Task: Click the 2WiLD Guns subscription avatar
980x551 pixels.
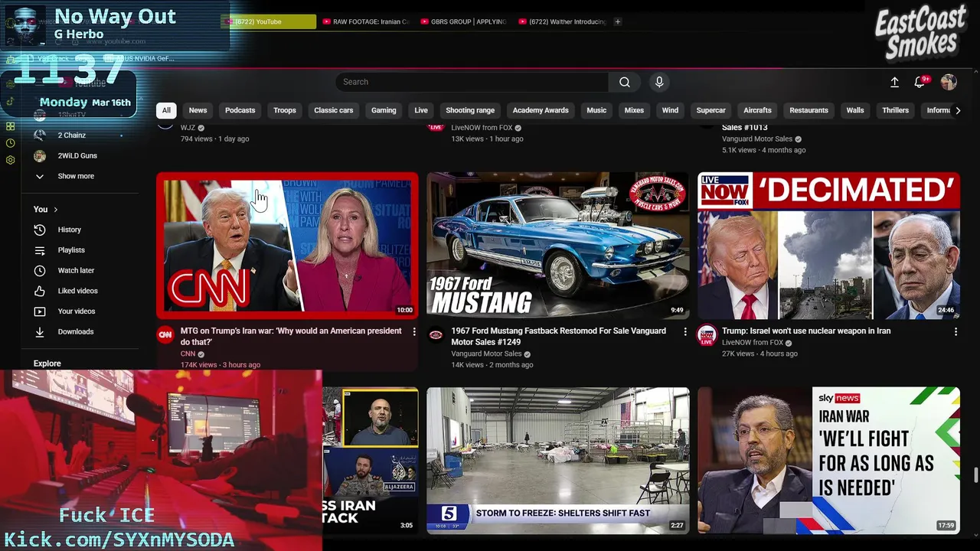Action: pos(40,156)
